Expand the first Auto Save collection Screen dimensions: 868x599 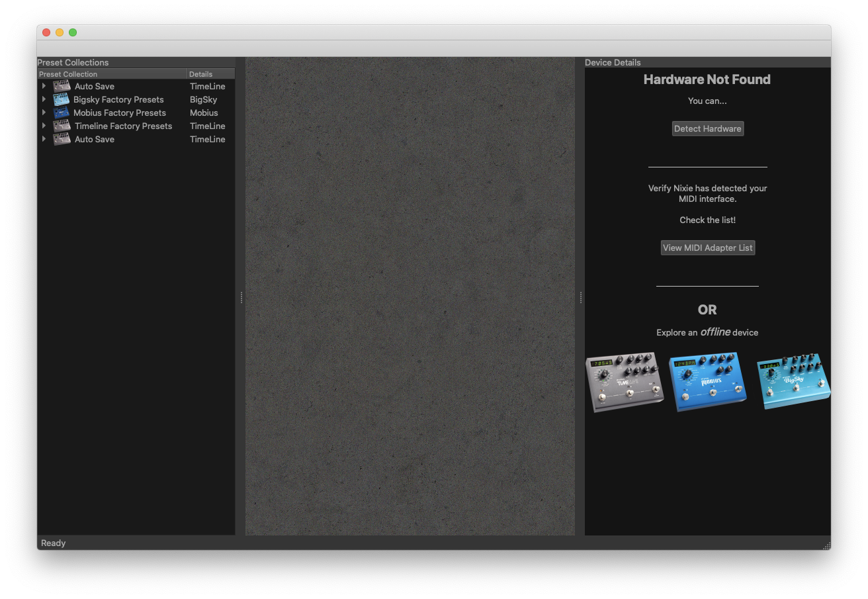pos(44,86)
